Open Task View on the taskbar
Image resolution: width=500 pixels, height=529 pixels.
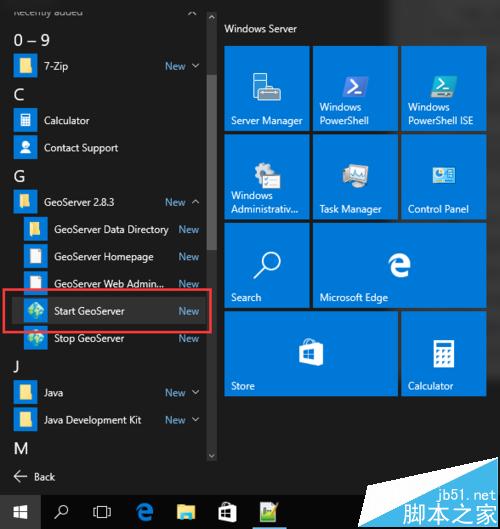coord(102,512)
